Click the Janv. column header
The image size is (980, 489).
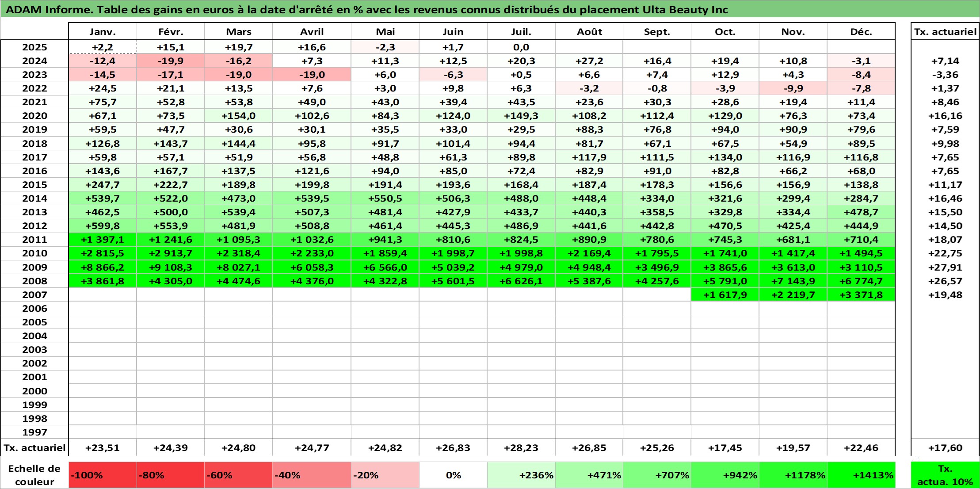(x=103, y=31)
